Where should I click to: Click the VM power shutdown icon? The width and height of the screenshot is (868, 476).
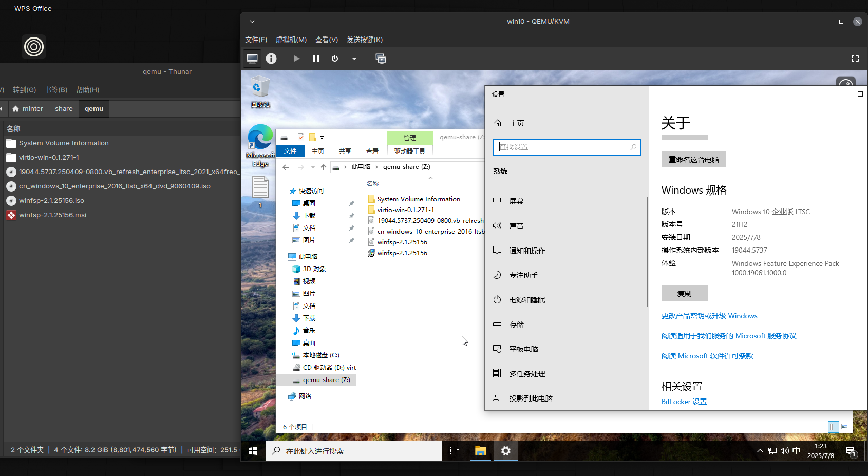[x=335, y=59]
